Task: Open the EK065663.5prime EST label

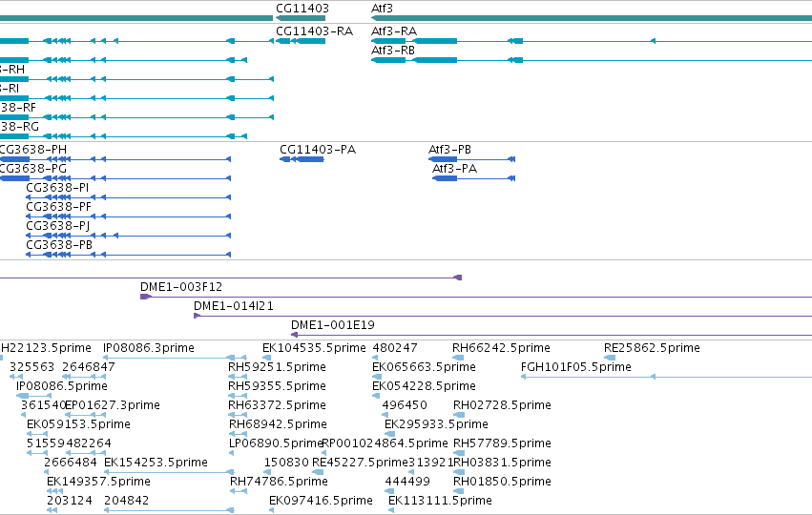Action: pos(424,367)
